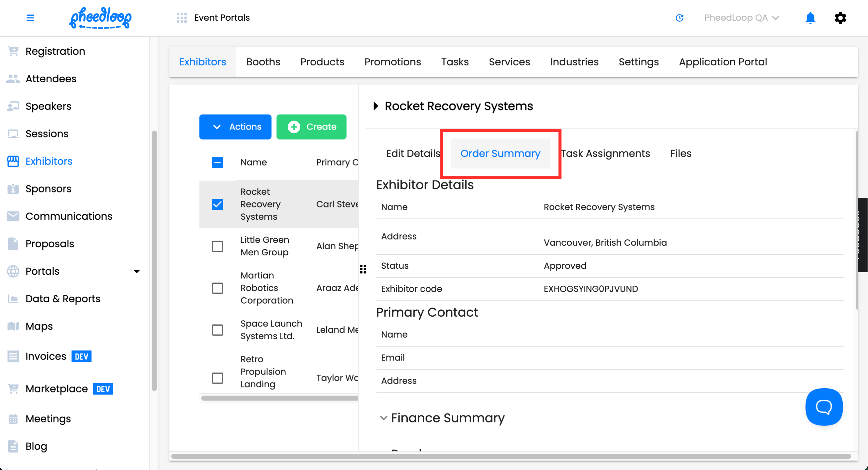Click the Exhibitors booth icon
The height and width of the screenshot is (470, 868).
coord(13,161)
